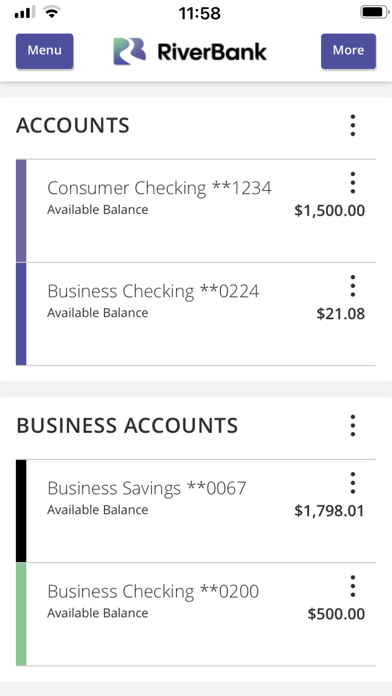Tap the Wi-Fi status icon
Viewport: 392px width, 696px height.
pyautogui.click(x=52, y=12)
